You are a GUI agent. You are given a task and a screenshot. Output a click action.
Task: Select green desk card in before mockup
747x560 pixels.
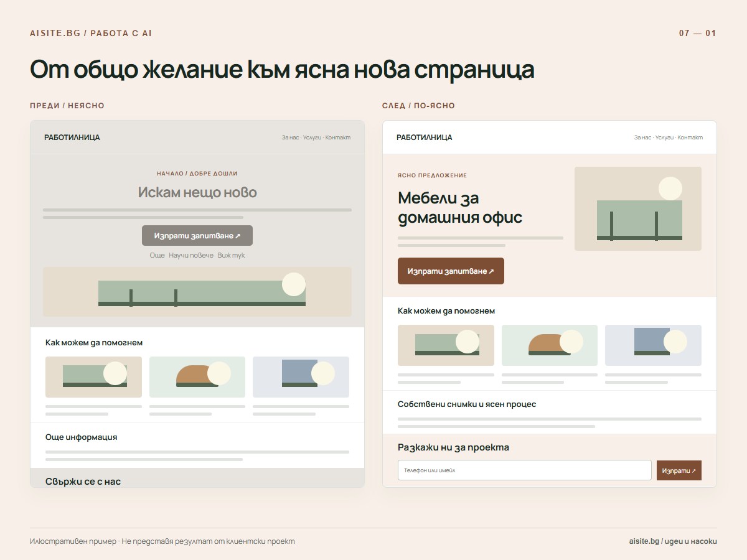93,377
